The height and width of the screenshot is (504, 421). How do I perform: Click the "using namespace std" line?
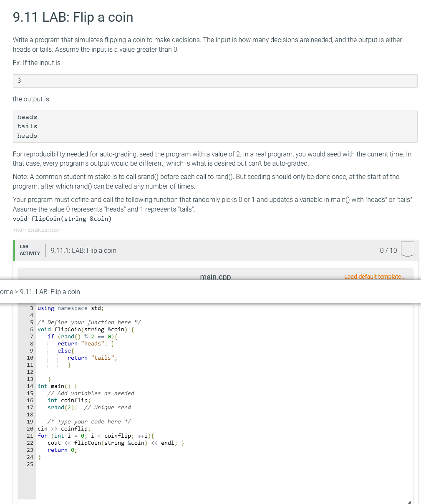tap(68, 308)
